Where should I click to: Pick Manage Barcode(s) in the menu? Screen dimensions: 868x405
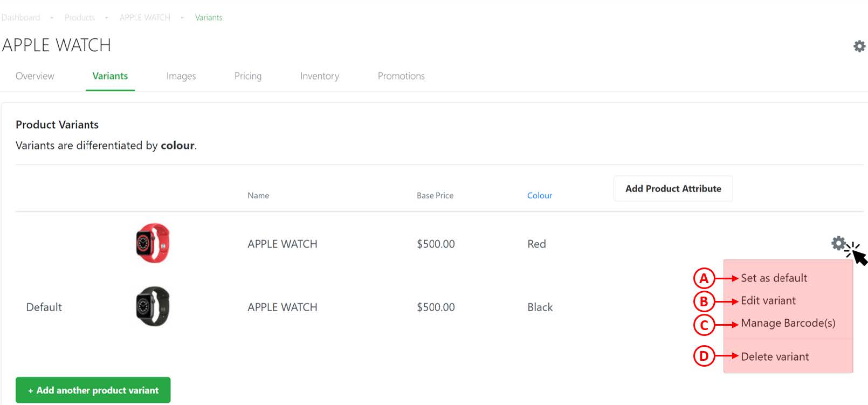click(788, 323)
